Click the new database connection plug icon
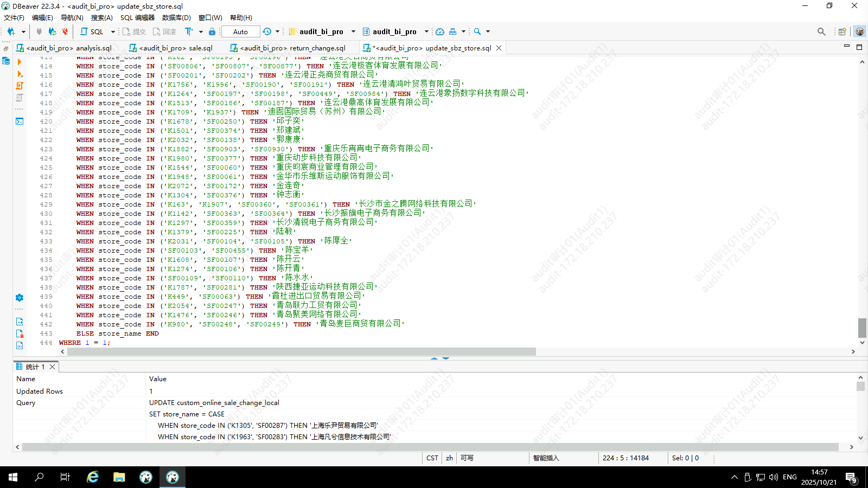Viewport: 868px width, 488px height. tap(11, 32)
